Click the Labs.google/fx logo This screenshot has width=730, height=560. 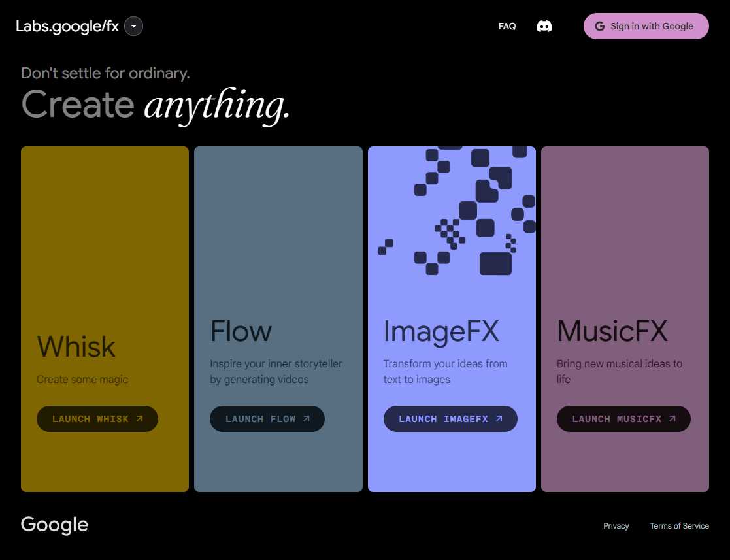67,26
